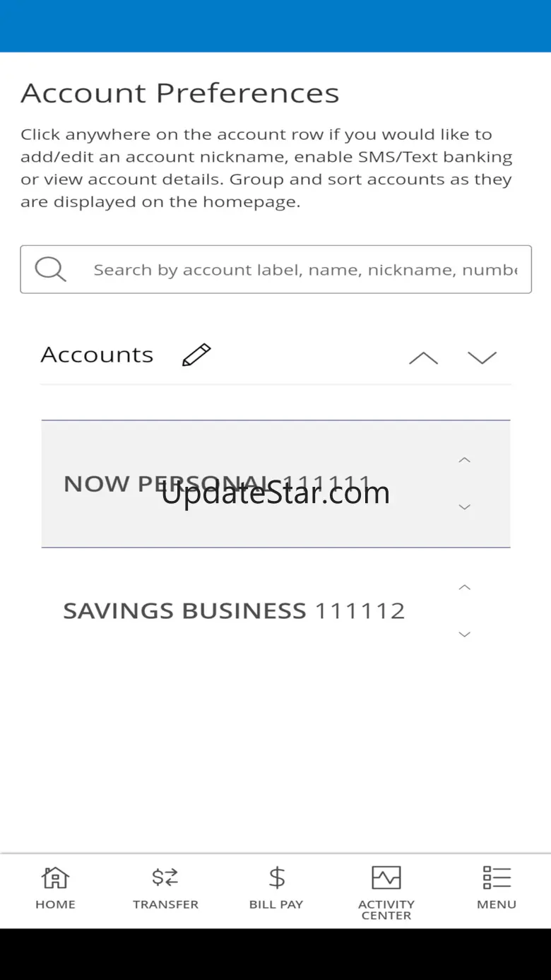Open the Menu list icon
The image size is (551, 980).
[497, 878]
